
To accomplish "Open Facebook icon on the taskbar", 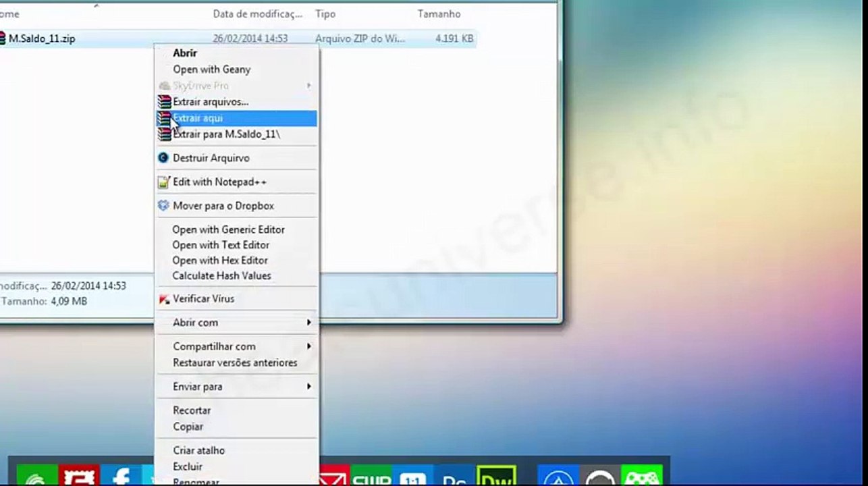I will [x=121, y=475].
